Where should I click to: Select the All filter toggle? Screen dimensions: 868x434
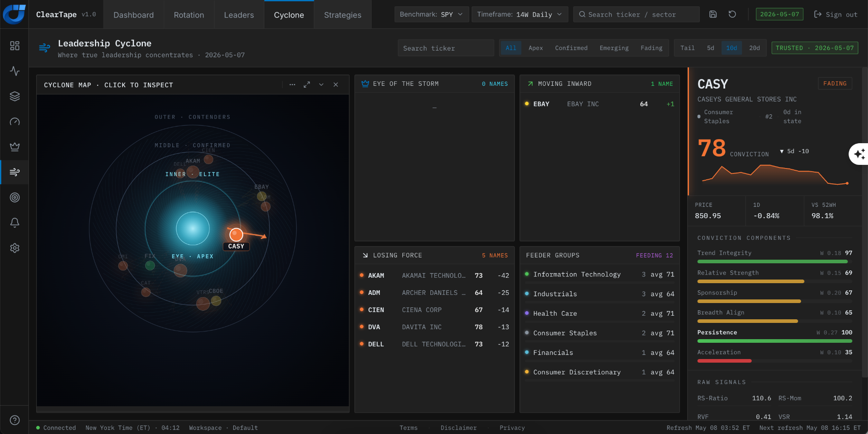click(511, 48)
